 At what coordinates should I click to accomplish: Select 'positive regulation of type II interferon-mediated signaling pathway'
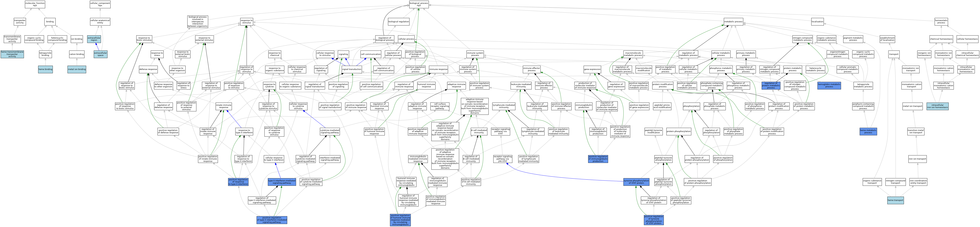(272, 220)
